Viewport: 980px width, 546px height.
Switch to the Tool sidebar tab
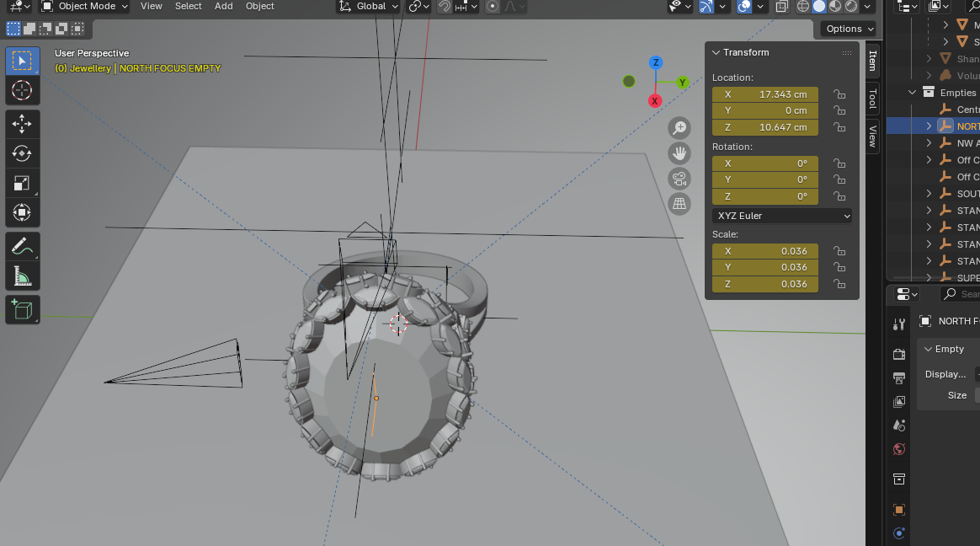873,98
